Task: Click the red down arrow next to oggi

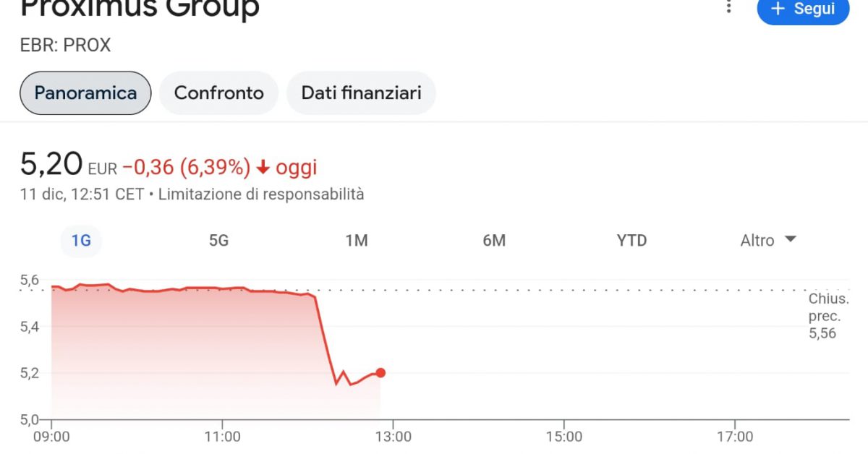Action: click(x=263, y=168)
